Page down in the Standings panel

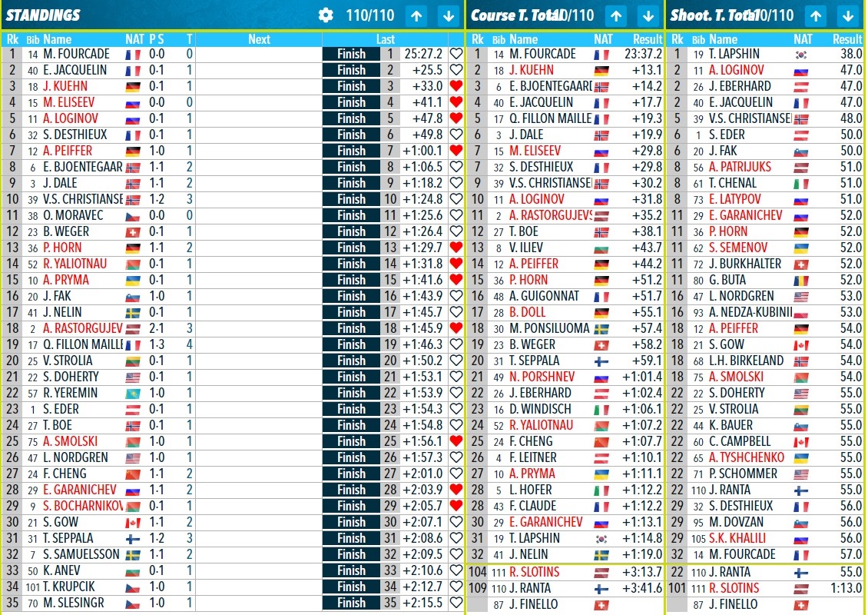[x=449, y=15]
